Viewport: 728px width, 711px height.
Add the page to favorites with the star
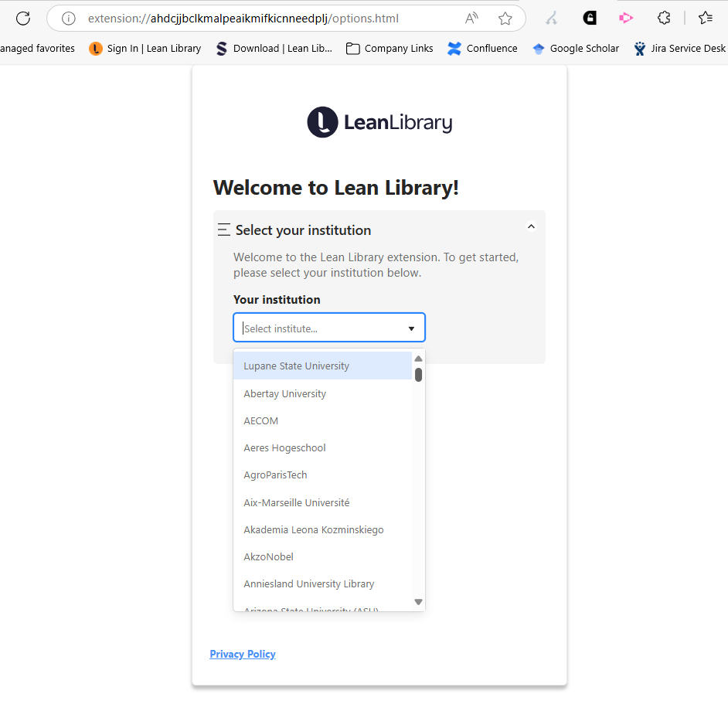coord(505,17)
